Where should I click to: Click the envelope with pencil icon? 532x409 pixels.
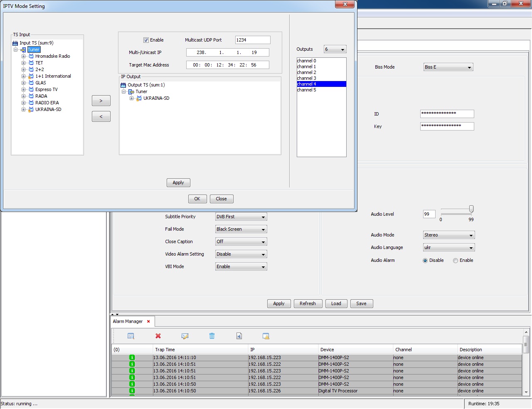pos(185,336)
